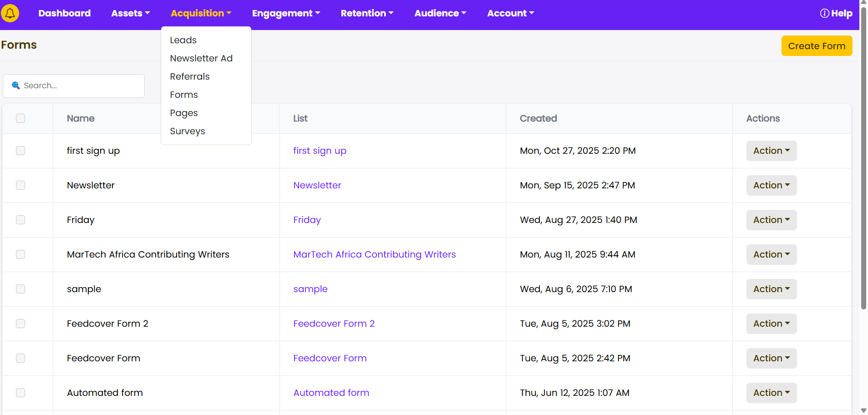The width and height of the screenshot is (868, 415).
Task: Tick the select-all checkbox in table header
Action: coord(20,118)
